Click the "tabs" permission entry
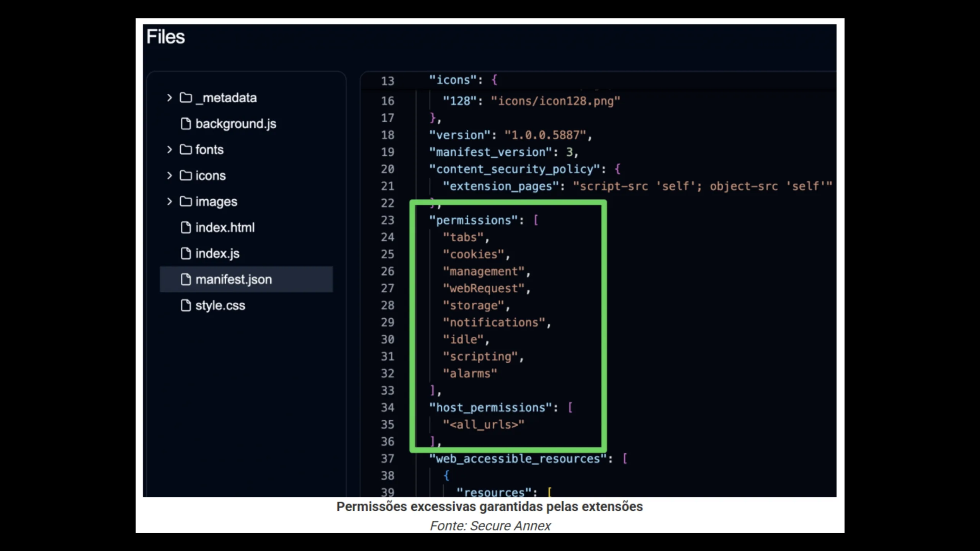This screenshot has width=980, height=551. (x=463, y=238)
